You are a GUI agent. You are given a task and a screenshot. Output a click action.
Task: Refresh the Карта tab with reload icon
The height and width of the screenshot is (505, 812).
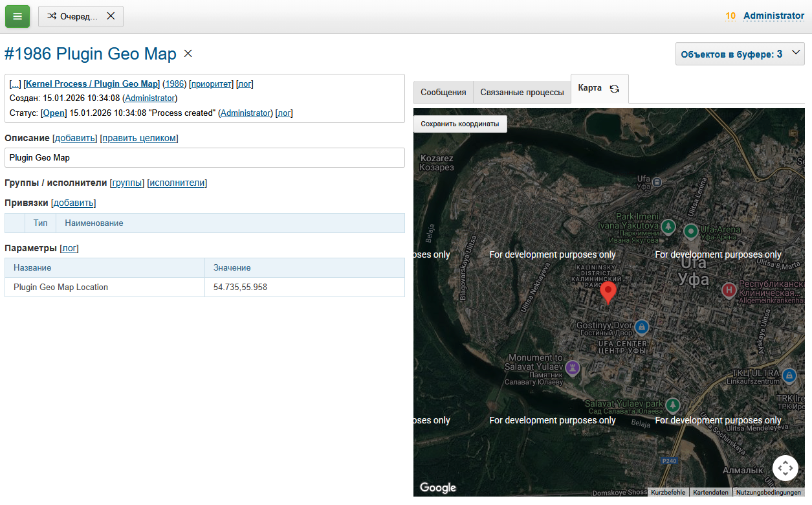615,89
